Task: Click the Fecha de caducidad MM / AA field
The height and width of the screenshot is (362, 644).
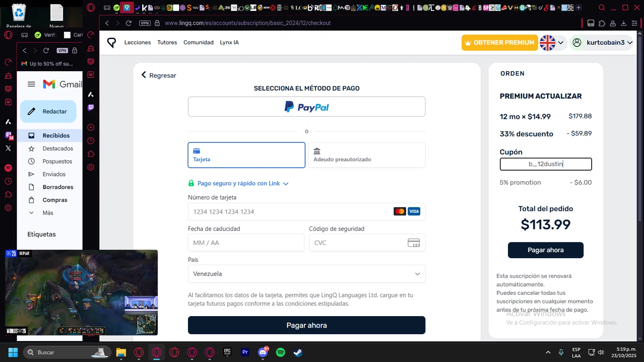Action: pos(246,243)
